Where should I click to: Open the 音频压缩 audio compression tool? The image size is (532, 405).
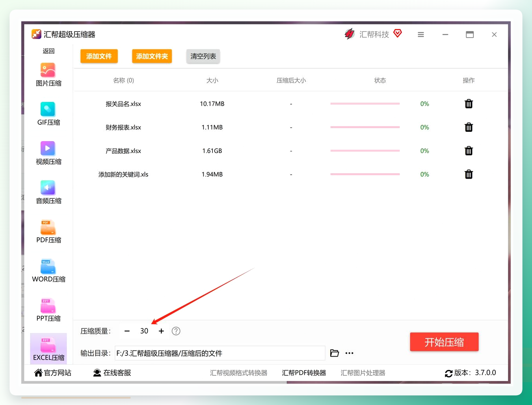pos(48,192)
